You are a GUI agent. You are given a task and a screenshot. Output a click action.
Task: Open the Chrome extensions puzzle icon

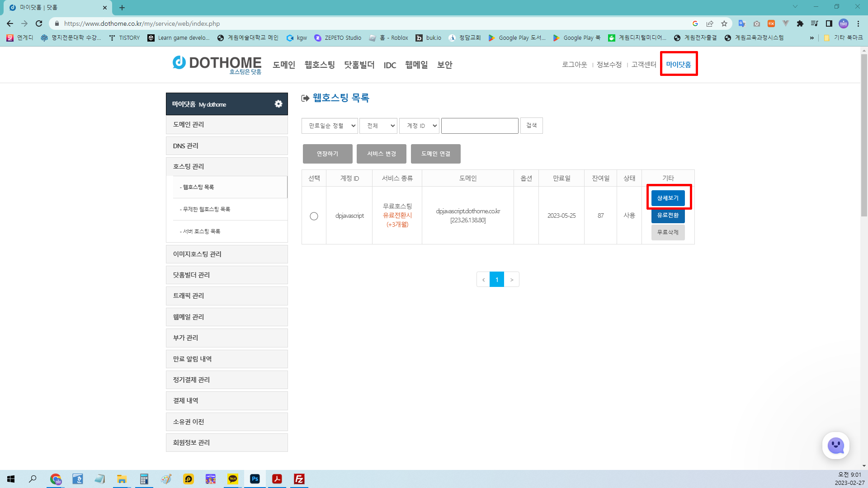[x=800, y=23]
